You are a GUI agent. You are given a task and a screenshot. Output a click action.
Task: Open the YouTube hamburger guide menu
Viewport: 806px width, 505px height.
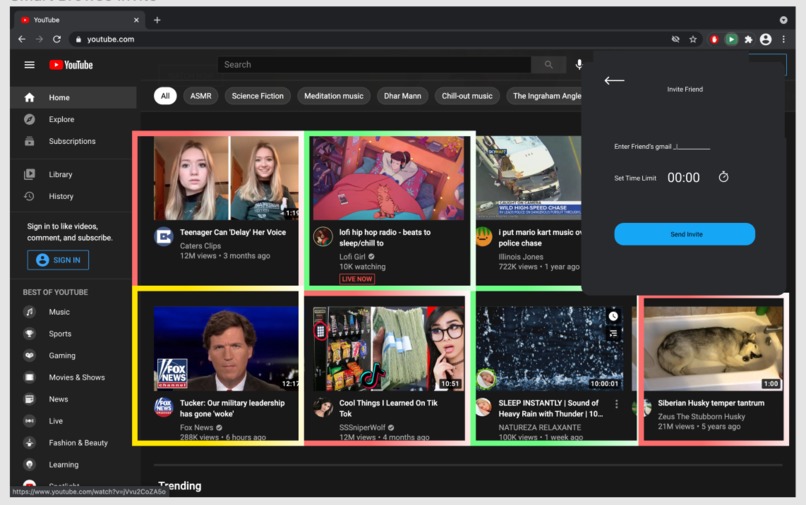29,65
